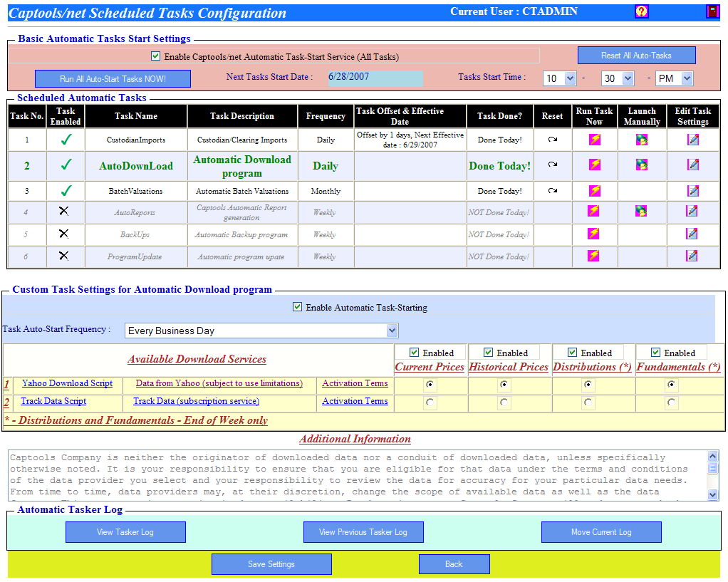Uncheck Enable Captools/net Automatic Task-Start Service
The height and width of the screenshot is (582, 728).
(x=155, y=56)
